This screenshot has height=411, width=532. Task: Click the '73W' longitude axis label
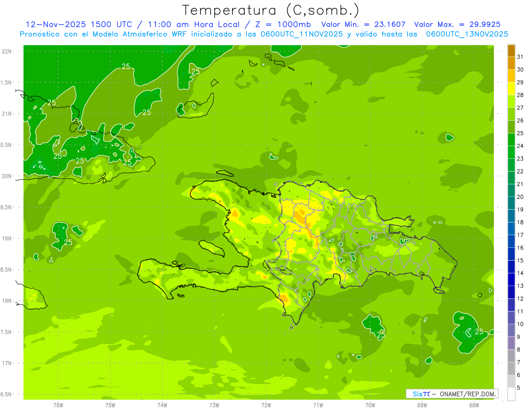click(x=214, y=405)
